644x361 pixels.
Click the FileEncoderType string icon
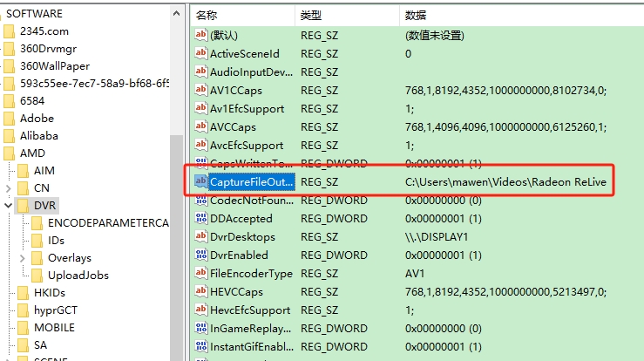[x=200, y=273]
